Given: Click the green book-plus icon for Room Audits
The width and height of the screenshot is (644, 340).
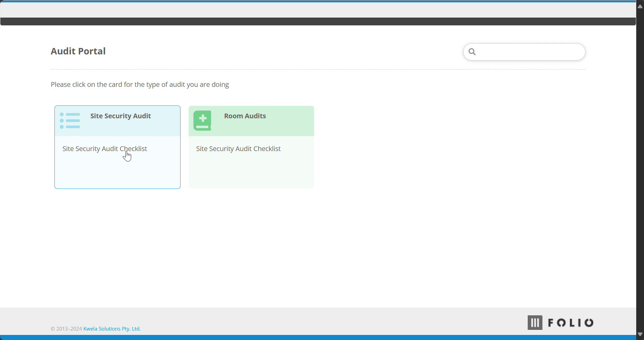Looking at the screenshot, I should 202,121.
